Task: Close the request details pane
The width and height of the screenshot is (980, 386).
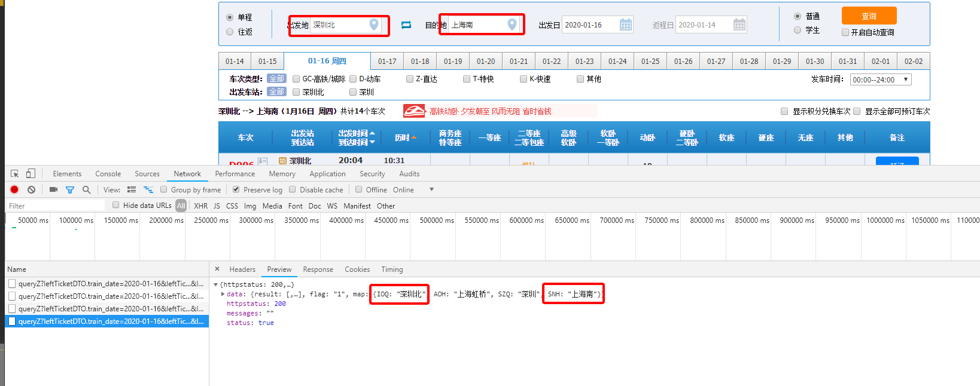Action: coord(217,269)
